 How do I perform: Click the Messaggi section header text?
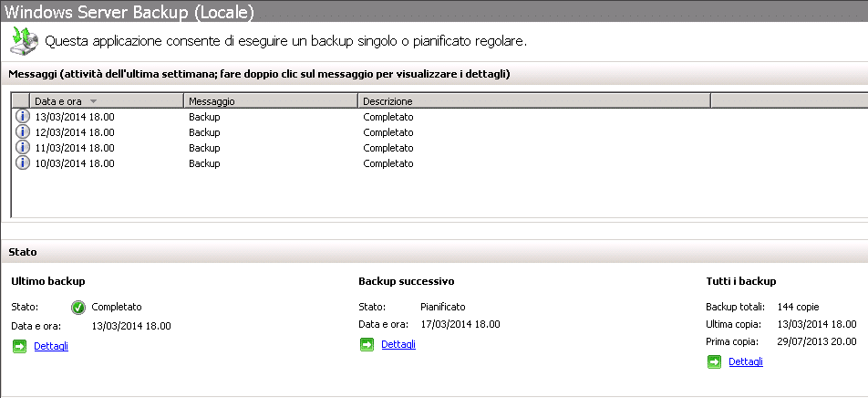(259, 74)
